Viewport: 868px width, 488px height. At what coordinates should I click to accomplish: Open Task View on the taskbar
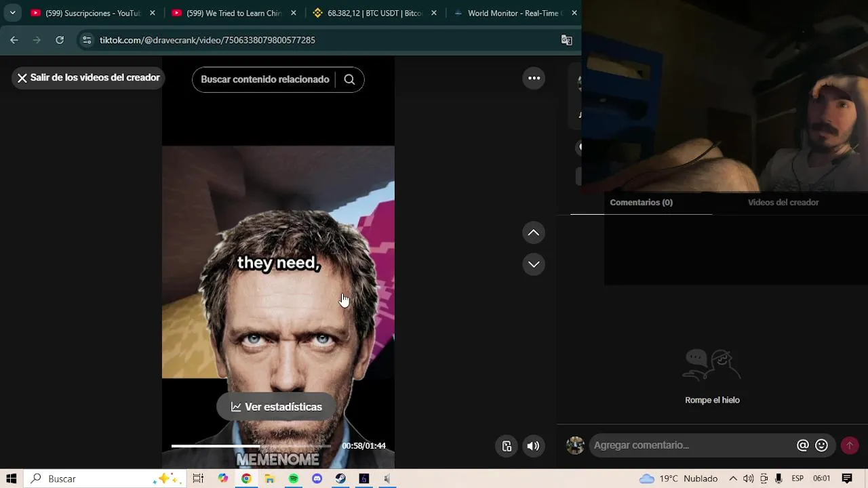pos(198,479)
